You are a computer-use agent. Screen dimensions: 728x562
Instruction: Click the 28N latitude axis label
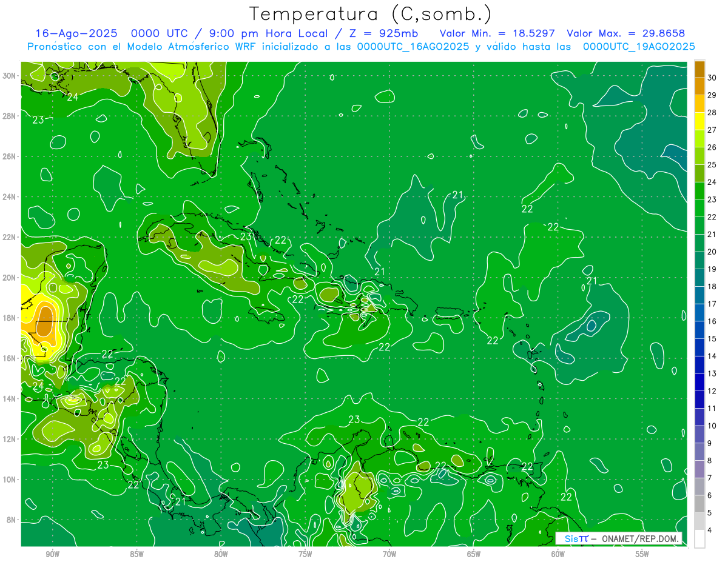pos(9,116)
